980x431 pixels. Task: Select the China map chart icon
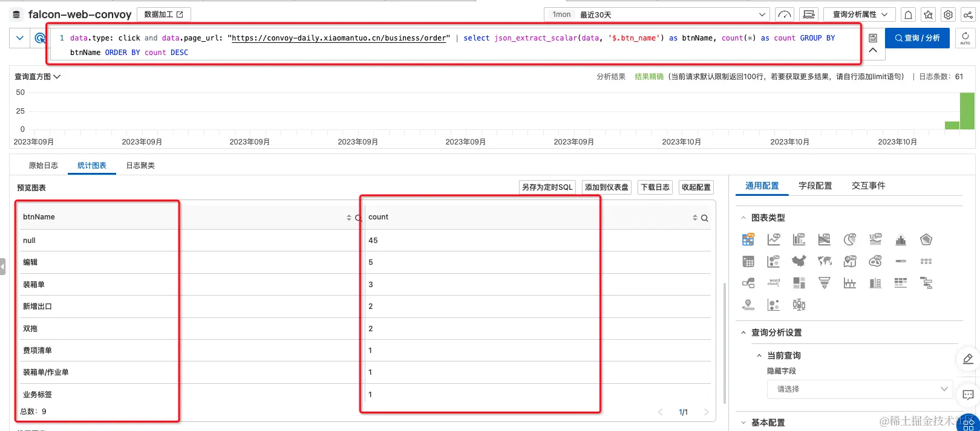coord(799,261)
